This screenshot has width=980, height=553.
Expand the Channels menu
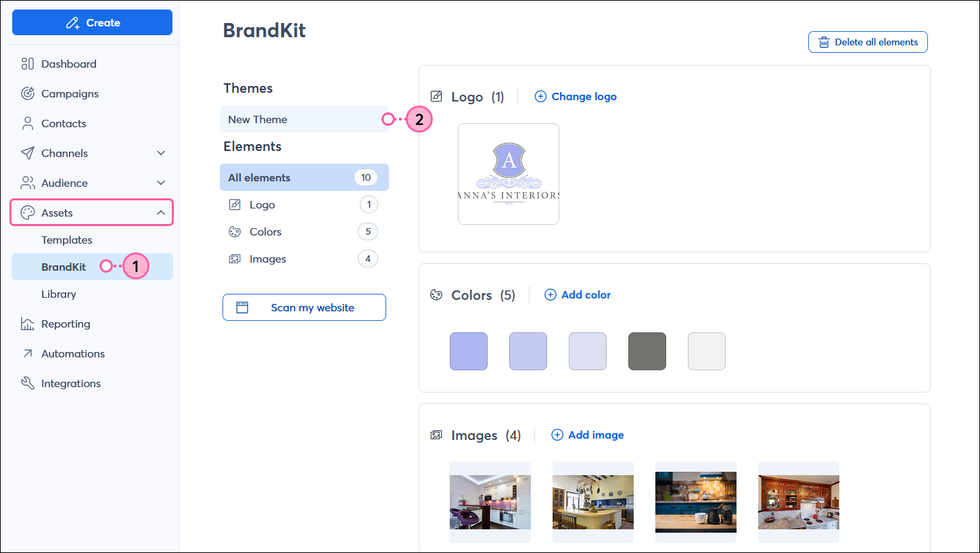(160, 153)
